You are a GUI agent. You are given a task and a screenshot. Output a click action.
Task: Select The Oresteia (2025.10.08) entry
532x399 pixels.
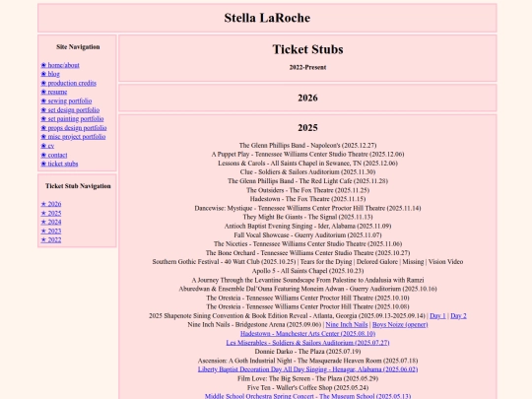(x=307, y=307)
